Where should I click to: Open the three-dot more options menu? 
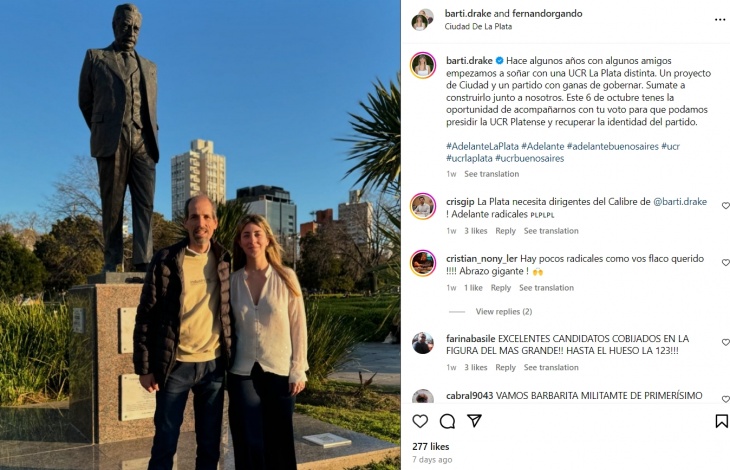pyautogui.click(x=720, y=20)
